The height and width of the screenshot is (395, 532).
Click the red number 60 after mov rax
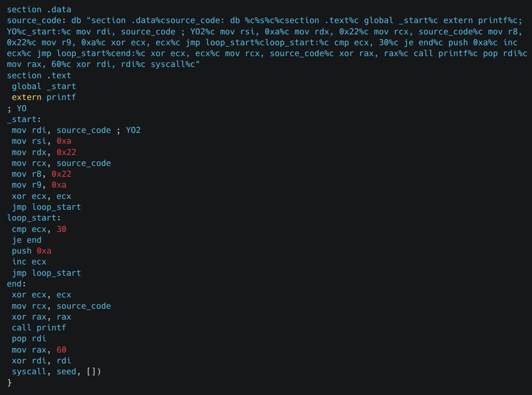pos(62,350)
